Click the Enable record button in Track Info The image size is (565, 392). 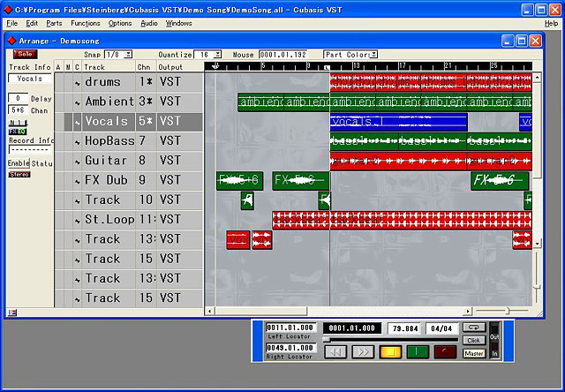tap(19, 163)
